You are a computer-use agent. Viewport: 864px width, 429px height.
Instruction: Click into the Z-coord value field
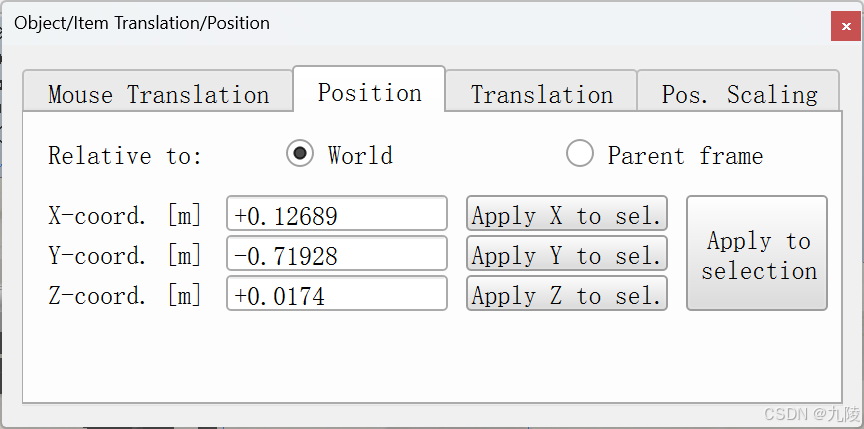click(x=337, y=295)
